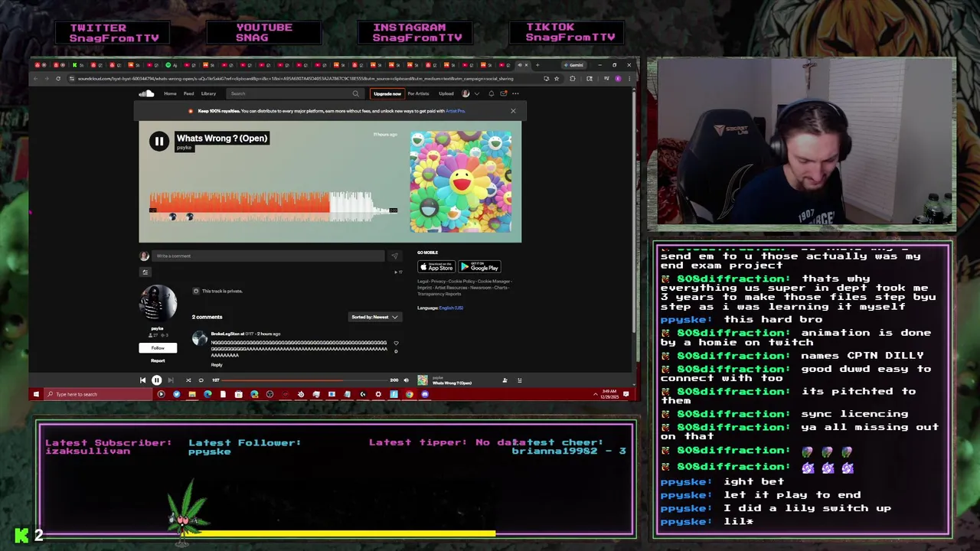Open the Sorted by: Newest dropdown

click(x=374, y=317)
